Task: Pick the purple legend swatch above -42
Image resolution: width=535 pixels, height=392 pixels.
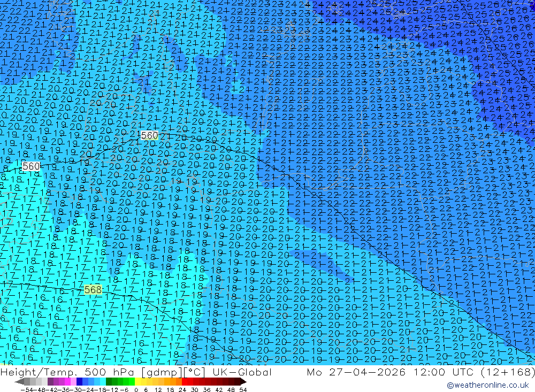Action: (x=50, y=382)
